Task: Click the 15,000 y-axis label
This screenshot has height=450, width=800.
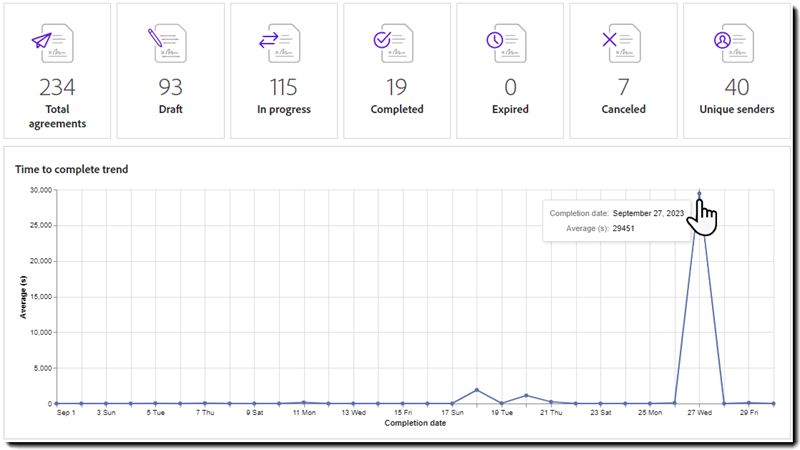Action: pyautogui.click(x=41, y=297)
